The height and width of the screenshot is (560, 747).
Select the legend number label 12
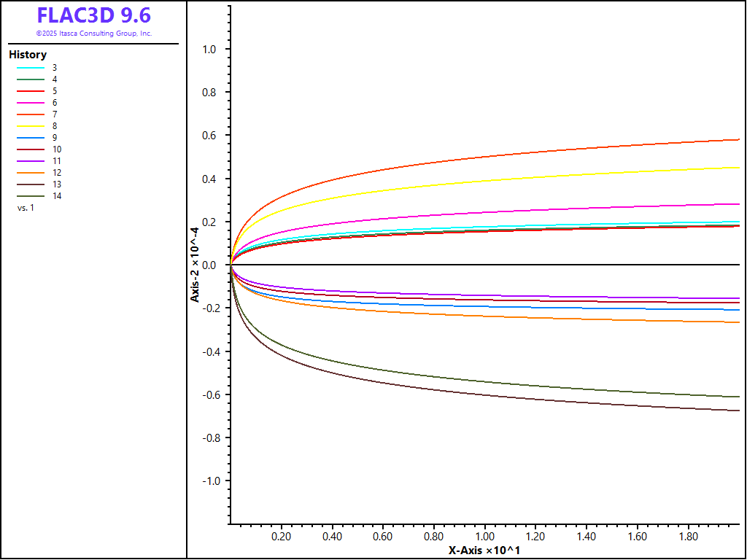pyautogui.click(x=57, y=173)
